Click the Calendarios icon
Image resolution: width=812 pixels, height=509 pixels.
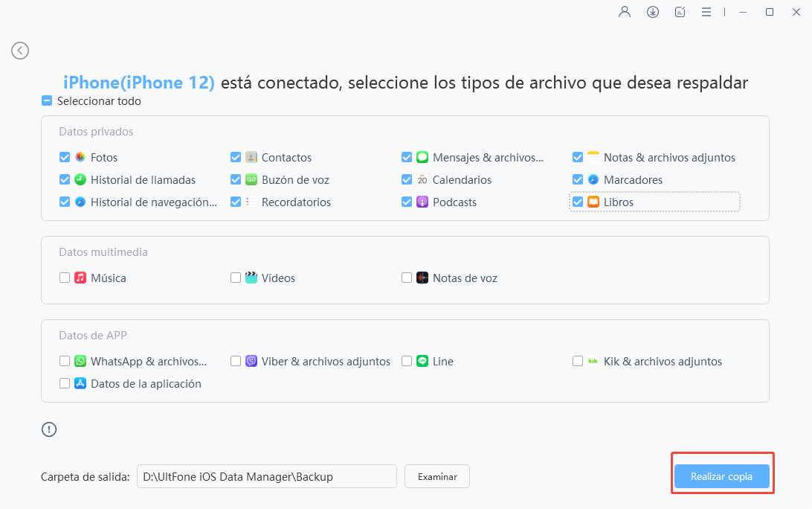coord(422,179)
